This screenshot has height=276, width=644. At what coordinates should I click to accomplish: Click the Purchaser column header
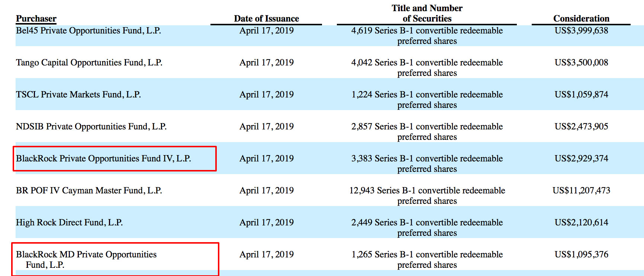(x=36, y=19)
